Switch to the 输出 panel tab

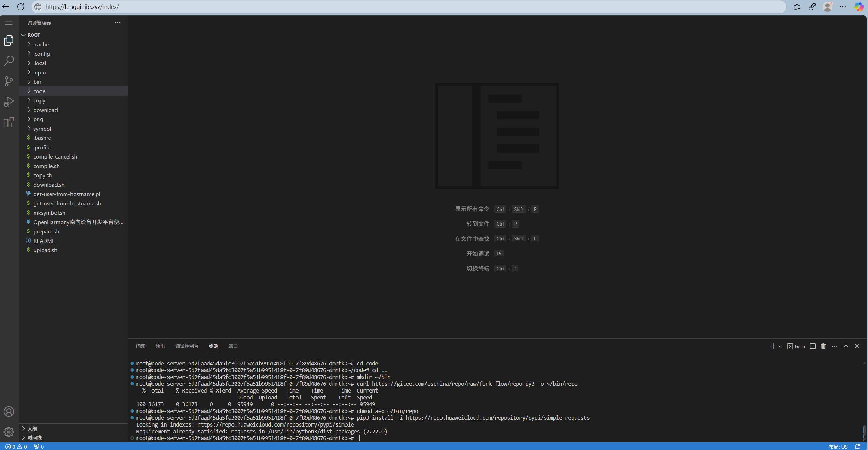pos(160,346)
